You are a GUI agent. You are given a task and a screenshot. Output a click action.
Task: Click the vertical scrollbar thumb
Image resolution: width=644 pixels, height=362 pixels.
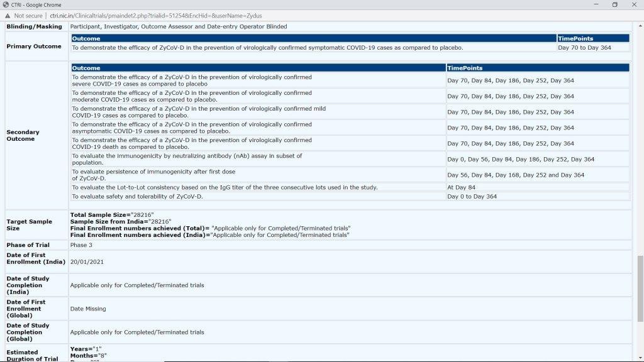[x=640, y=289]
